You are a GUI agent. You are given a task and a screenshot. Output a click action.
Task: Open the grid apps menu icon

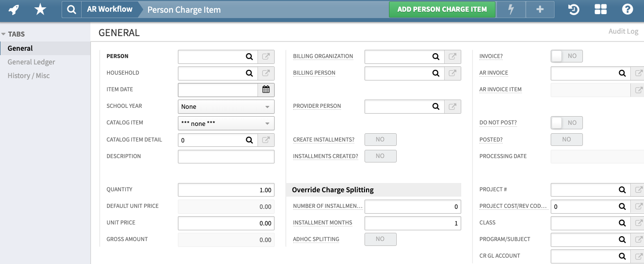(601, 9)
